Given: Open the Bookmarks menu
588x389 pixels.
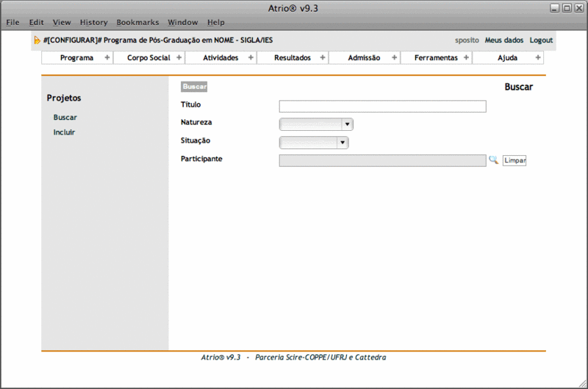Looking at the screenshot, I should point(137,23).
